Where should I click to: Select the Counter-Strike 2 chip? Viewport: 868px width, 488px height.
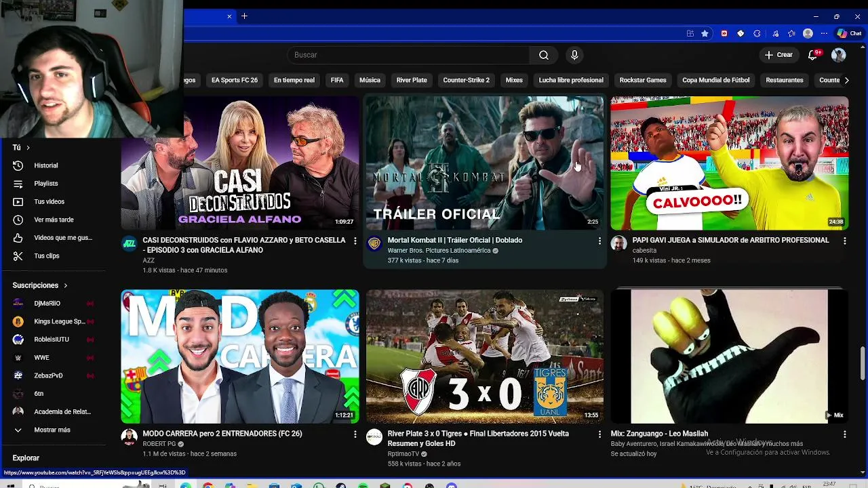pos(466,80)
